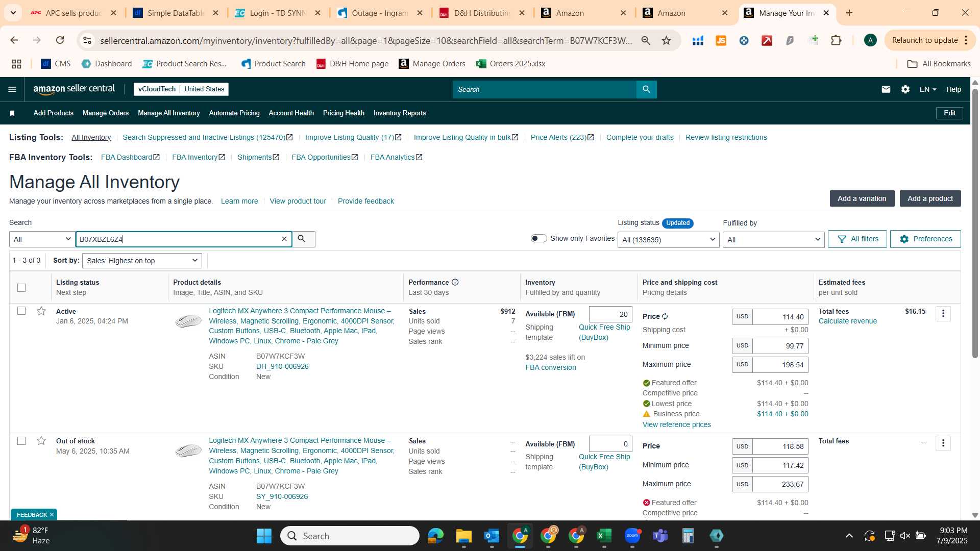
Task: Click the bookmark flag icon in nav bar
Action: [x=12, y=113]
